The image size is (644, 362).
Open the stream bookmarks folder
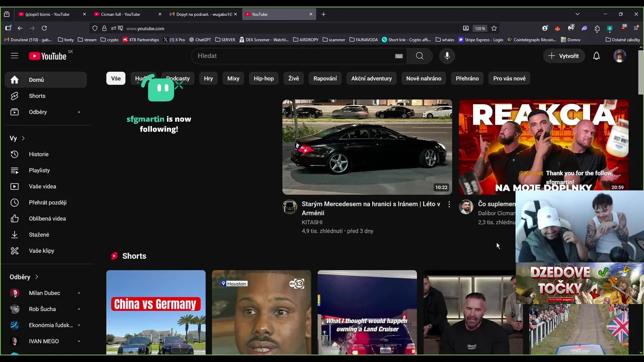(x=87, y=40)
